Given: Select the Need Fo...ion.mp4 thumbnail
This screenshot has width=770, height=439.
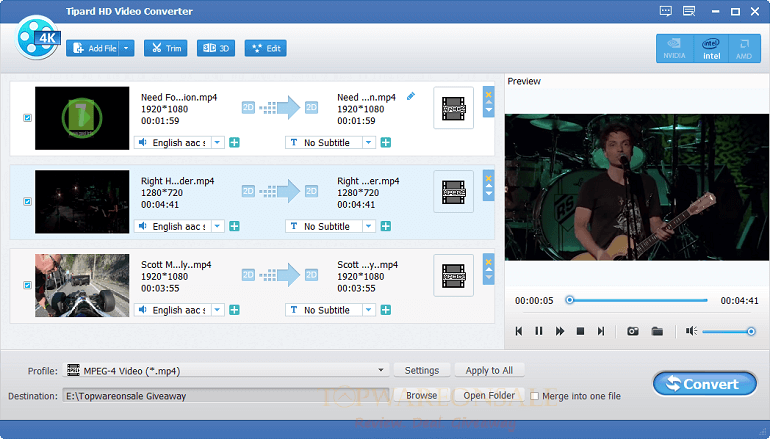Looking at the screenshot, I should [x=82, y=118].
